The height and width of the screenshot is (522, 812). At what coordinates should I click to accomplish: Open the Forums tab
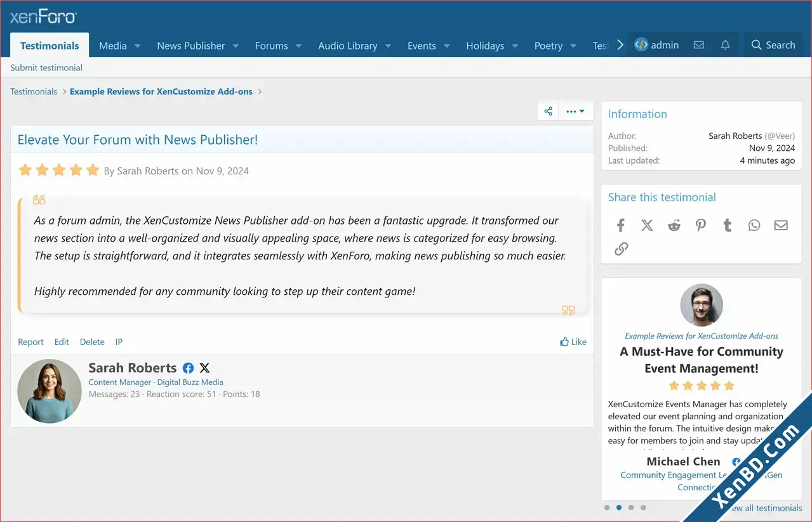click(271, 46)
